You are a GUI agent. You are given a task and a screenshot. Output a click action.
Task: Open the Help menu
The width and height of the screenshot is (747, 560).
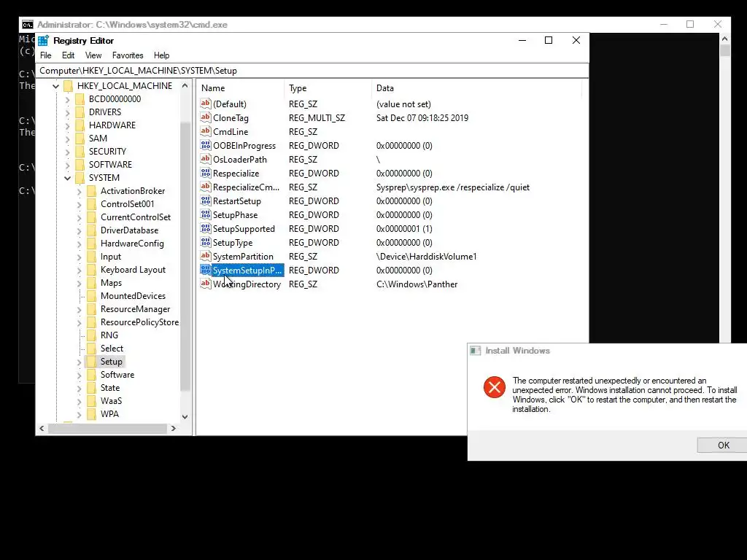(x=161, y=55)
